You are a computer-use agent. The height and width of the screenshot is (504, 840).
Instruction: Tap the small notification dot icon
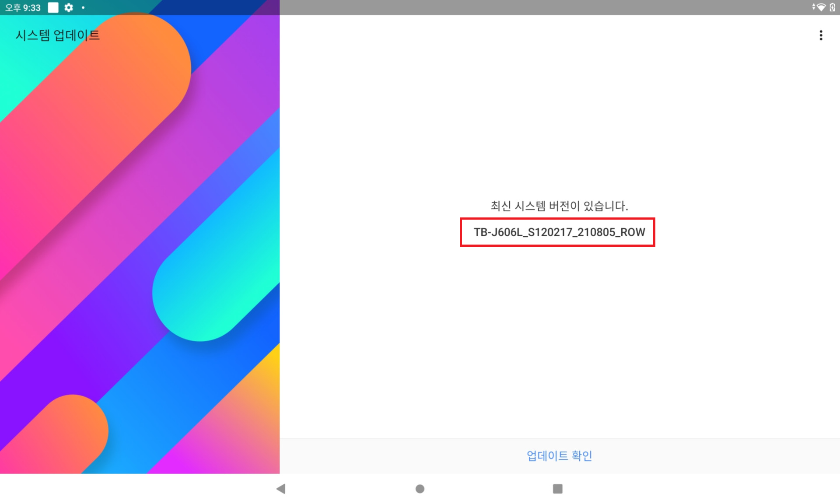(83, 7)
